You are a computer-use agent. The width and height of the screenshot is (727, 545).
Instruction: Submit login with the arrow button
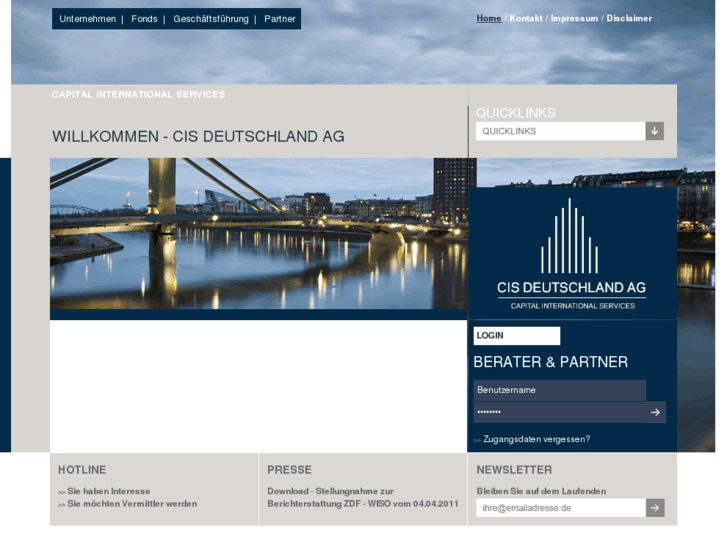(656, 412)
